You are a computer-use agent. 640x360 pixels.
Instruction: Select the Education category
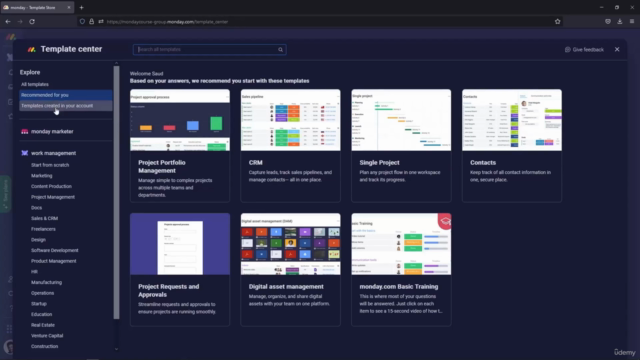41,314
